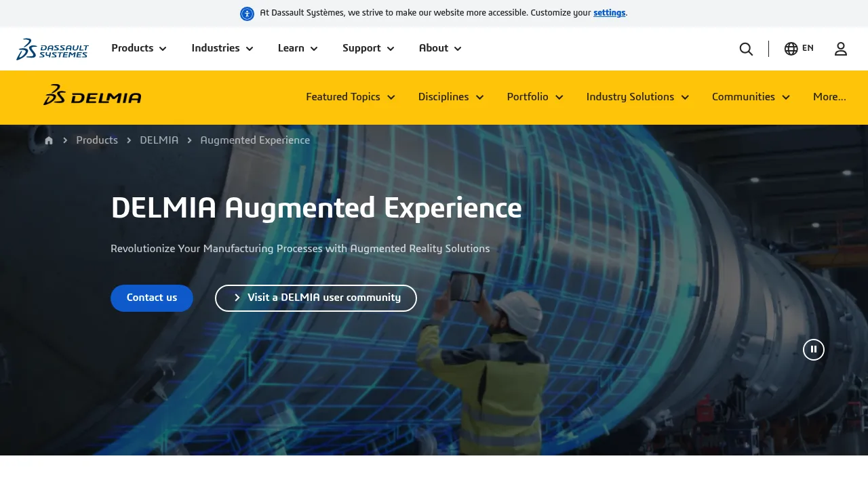Click the Contact us button
The width and height of the screenshot is (868, 488).
pyautogui.click(x=152, y=298)
